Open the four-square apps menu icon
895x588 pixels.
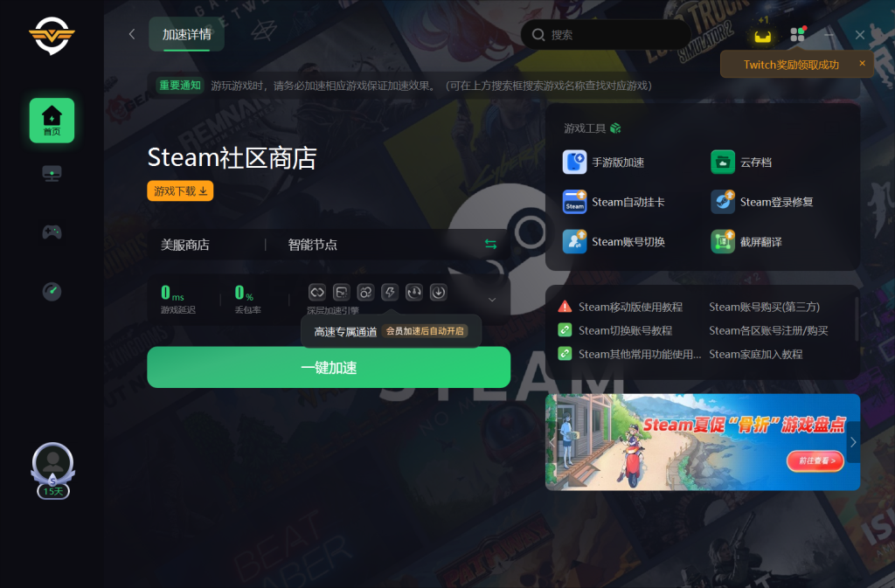(x=796, y=35)
